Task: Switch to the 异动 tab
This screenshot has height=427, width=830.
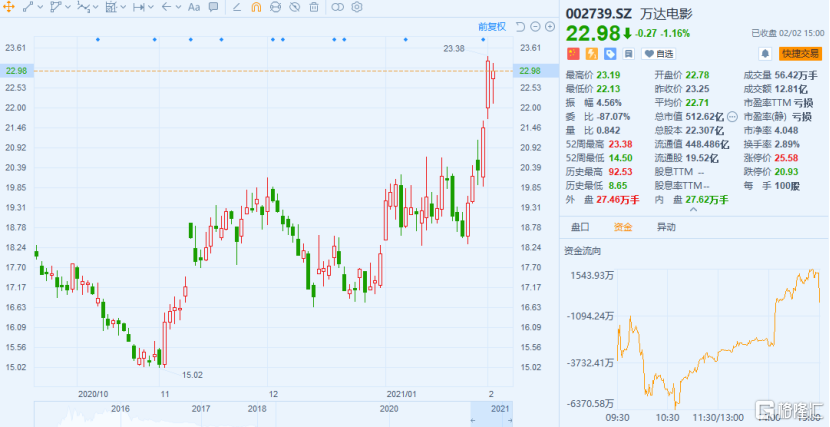Action: point(666,227)
